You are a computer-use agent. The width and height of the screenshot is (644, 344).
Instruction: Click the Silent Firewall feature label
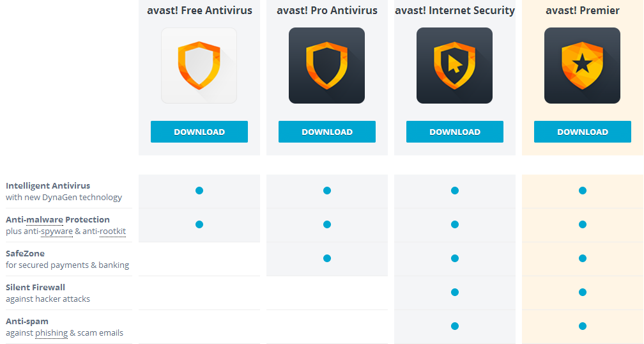pos(35,287)
